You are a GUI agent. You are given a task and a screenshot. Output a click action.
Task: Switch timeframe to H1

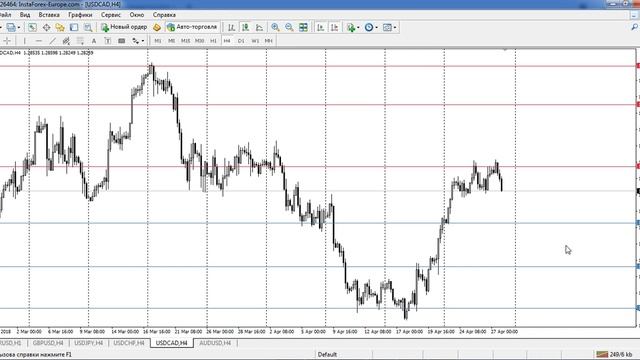[x=213, y=41]
